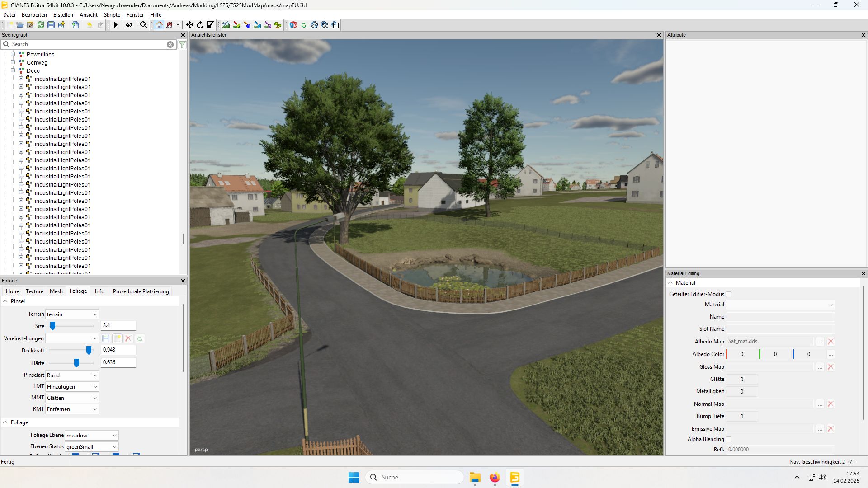868x488 pixels.
Task: Collapse the Material section header
Action: click(670, 283)
